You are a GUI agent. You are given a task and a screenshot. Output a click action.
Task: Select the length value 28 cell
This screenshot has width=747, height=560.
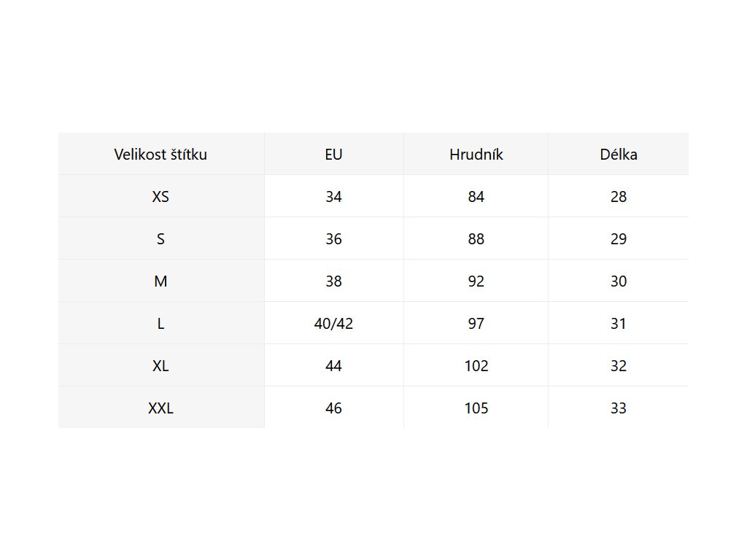point(619,197)
